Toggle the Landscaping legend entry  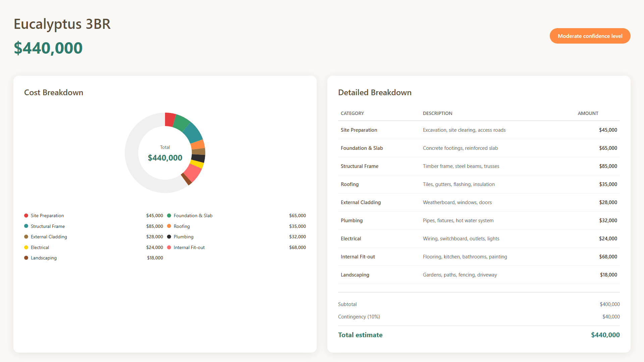[44, 258]
